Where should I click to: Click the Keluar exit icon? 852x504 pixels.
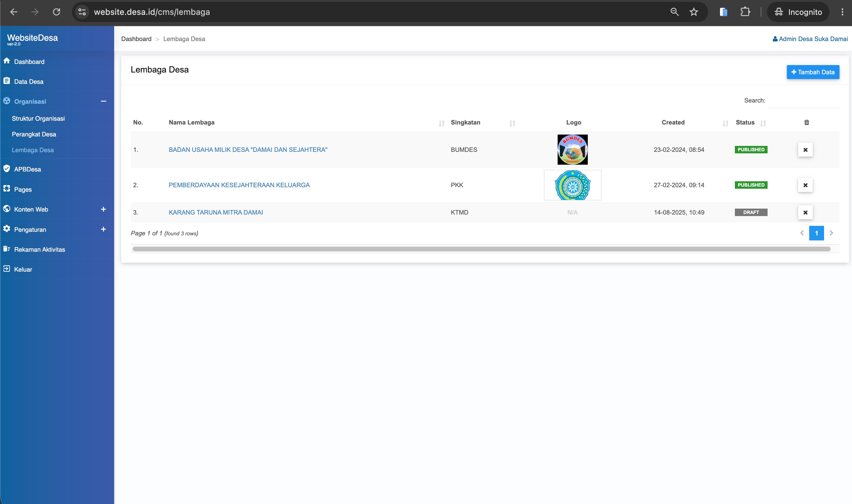point(7,269)
